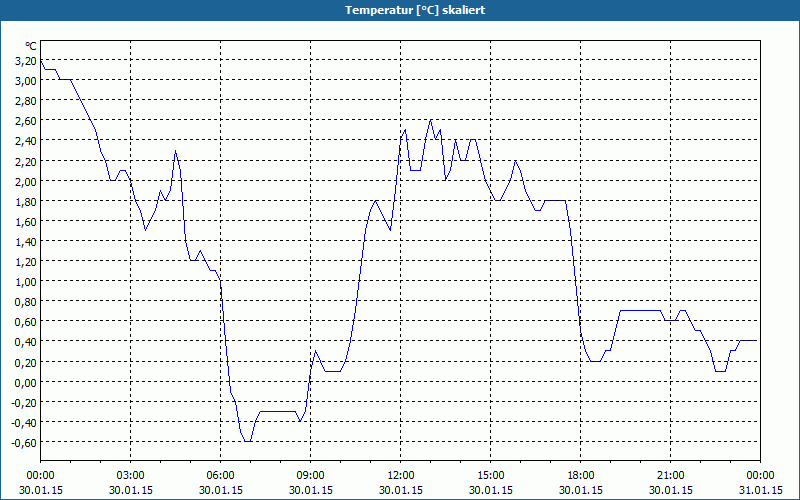Select the '06:00' time label
This screenshot has height=500, width=800.
point(220,476)
